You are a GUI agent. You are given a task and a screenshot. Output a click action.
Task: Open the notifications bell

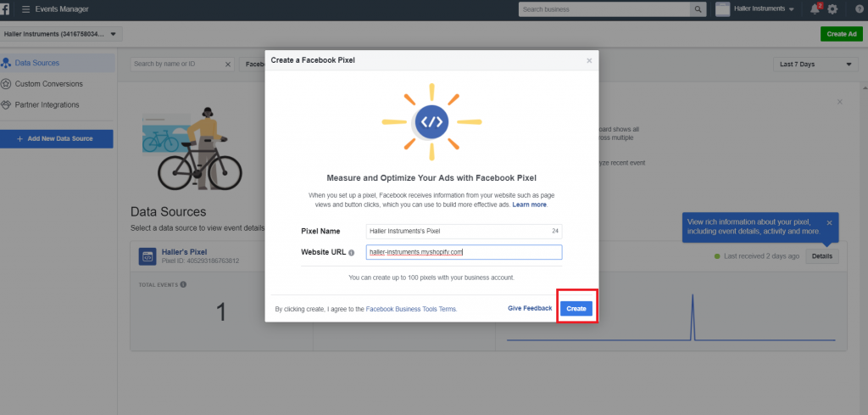coord(815,8)
